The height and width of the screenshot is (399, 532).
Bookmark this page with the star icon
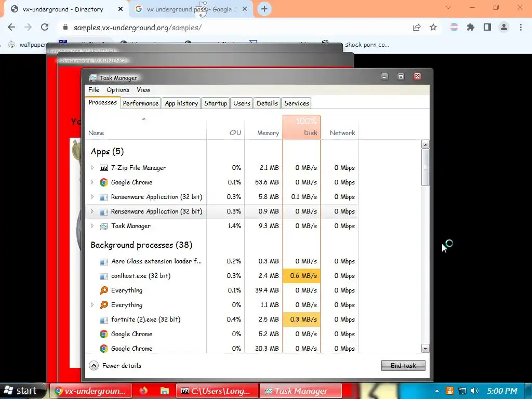tap(433, 27)
